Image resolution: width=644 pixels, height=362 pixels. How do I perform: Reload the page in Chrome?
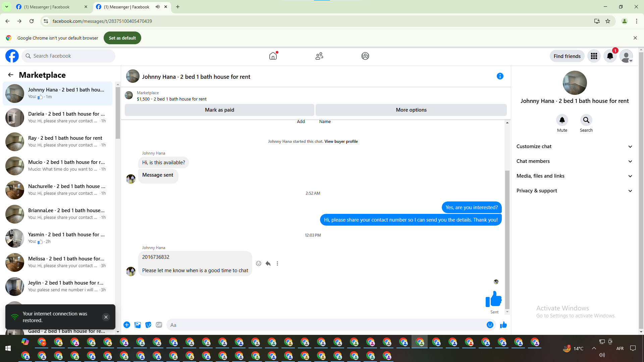coord(32,21)
